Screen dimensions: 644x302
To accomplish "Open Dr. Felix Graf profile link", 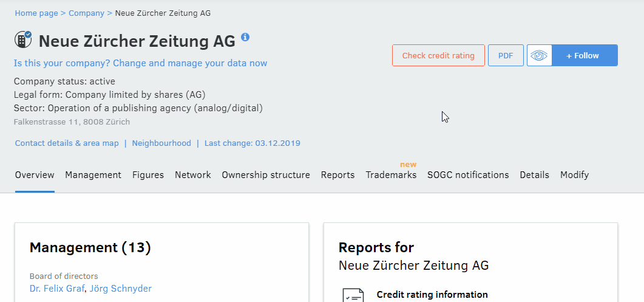I will 57,289.
